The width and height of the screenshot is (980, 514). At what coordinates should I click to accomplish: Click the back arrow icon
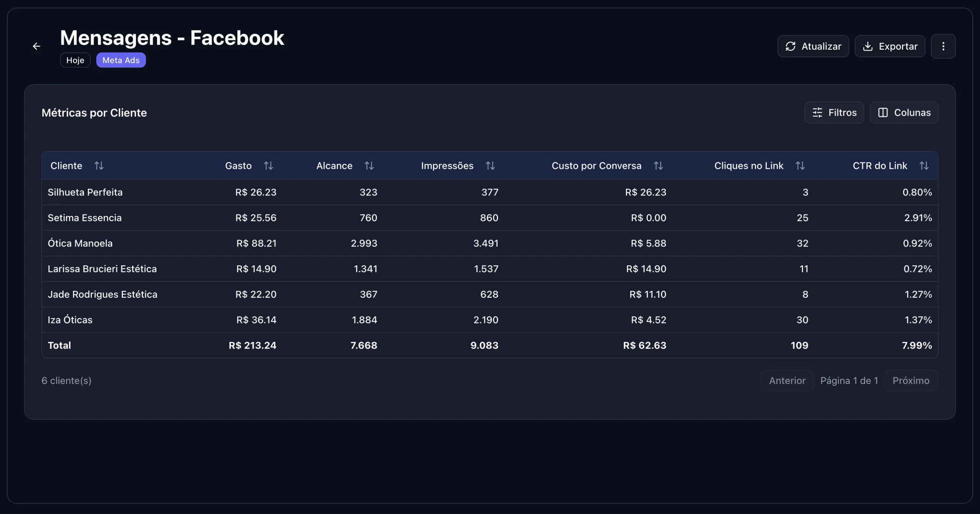point(36,46)
